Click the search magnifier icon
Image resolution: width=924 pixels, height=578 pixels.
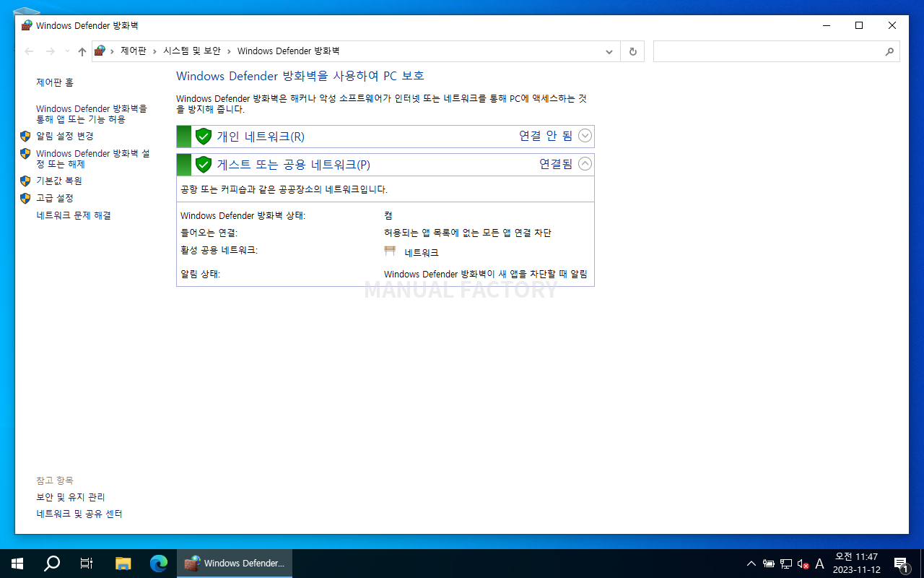(x=889, y=52)
